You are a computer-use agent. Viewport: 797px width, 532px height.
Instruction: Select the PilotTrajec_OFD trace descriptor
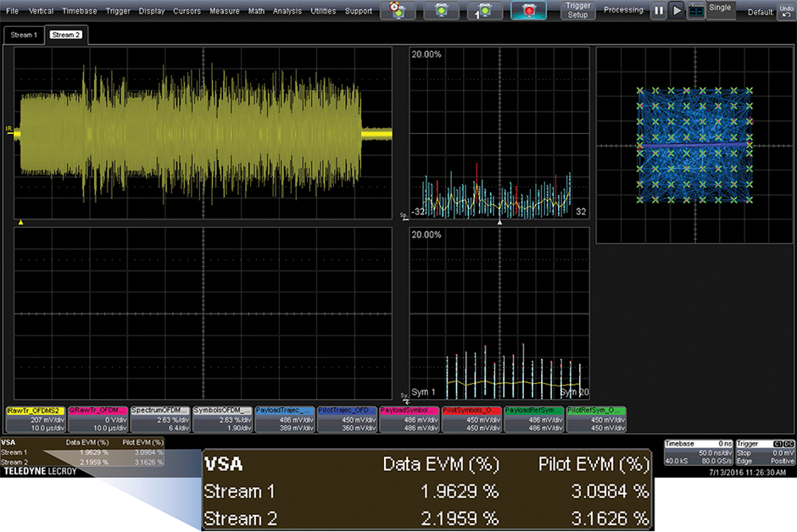click(x=346, y=419)
